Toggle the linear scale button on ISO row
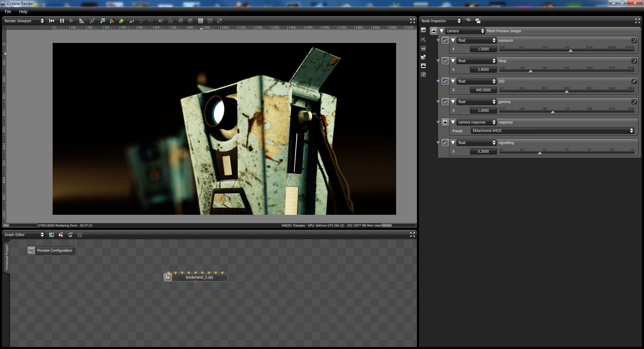Viewport: 644px width, 349px height. (634, 81)
